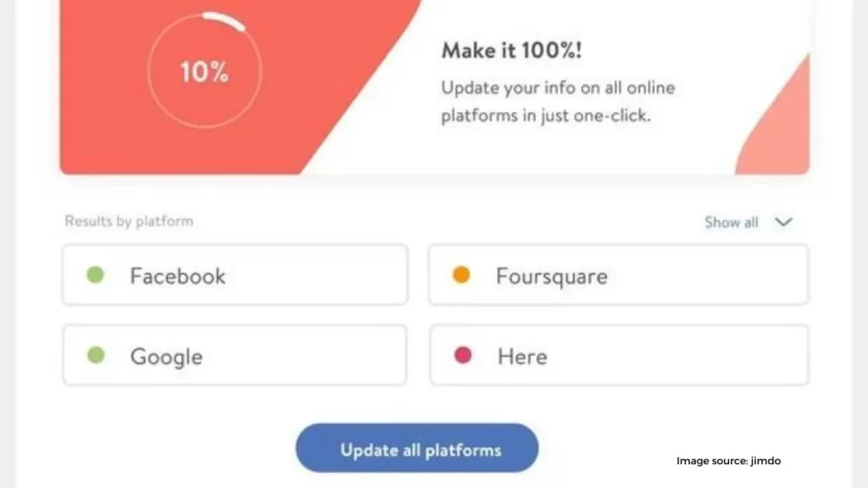Click the orange status dot beside Foursquare
Viewport: 868px width, 488px height.
(461, 275)
